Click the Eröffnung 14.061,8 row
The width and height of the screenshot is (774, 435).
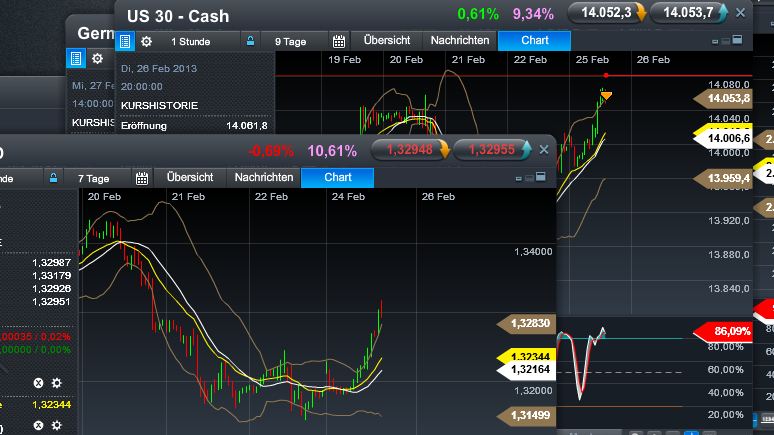pos(194,126)
